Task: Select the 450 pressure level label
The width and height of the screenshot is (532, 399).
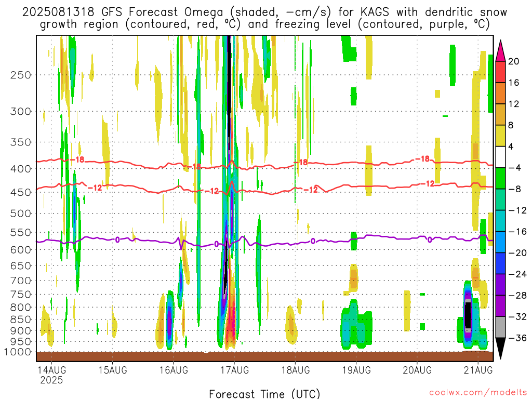Action: click(x=21, y=192)
